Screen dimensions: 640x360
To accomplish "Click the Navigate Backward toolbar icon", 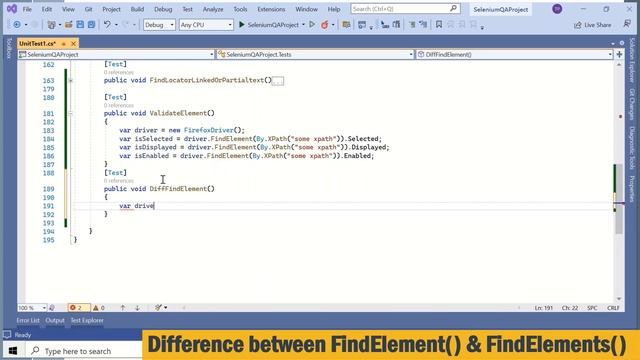I will click(17, 25).
